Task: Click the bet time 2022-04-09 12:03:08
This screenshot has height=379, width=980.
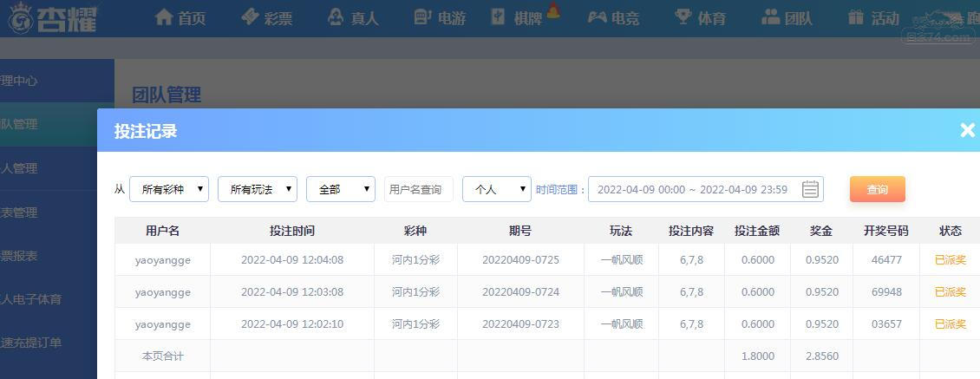Action: click(292, 292)
